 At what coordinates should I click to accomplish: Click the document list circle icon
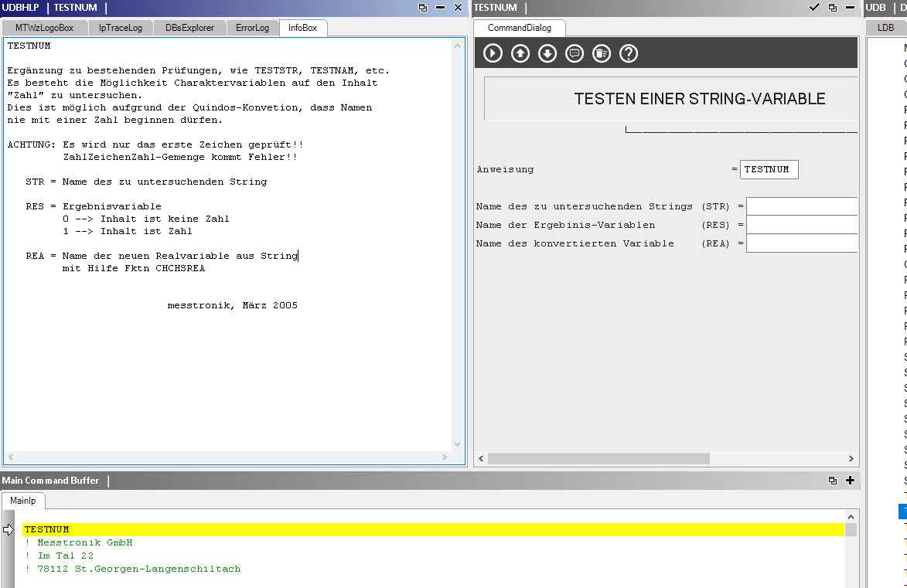pyautogui.click(x=602, y=53)
